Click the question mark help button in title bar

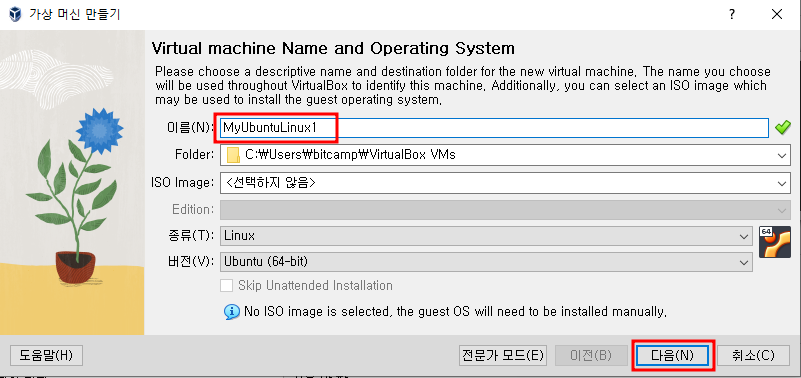click(732, 14)
